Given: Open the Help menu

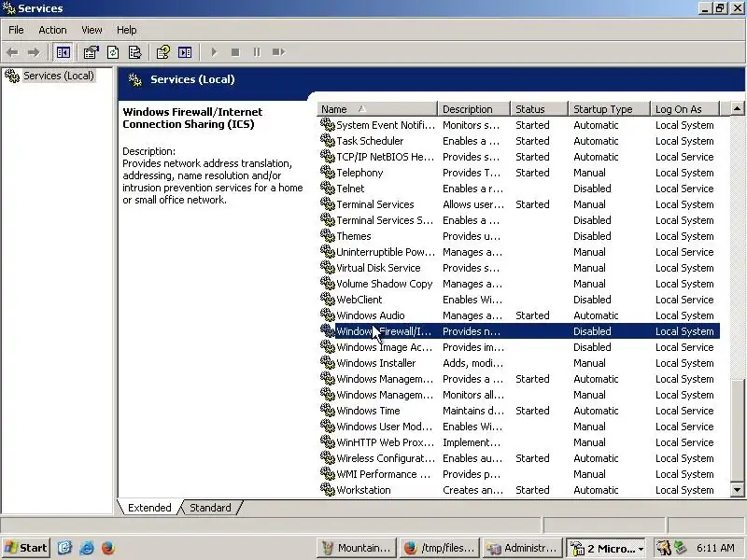Looking at the screenshot, I should click(127, 30).
